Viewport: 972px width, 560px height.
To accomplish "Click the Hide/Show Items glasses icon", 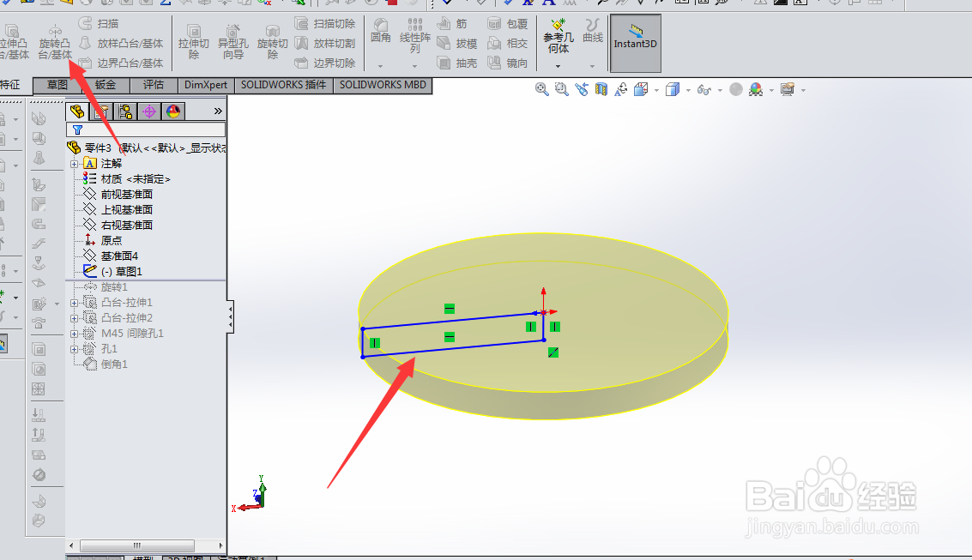I will tap(704, 90).
